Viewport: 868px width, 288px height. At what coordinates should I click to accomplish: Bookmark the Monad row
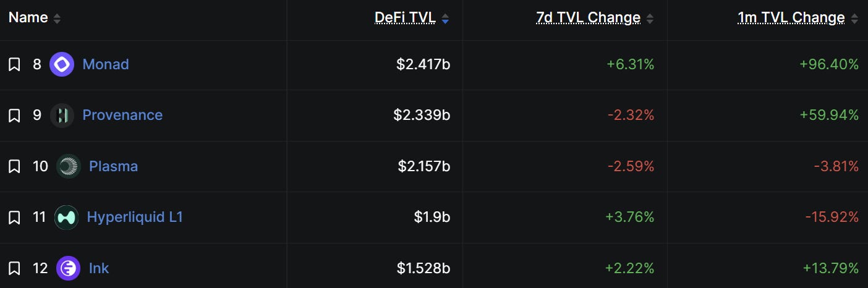(14, 64)
